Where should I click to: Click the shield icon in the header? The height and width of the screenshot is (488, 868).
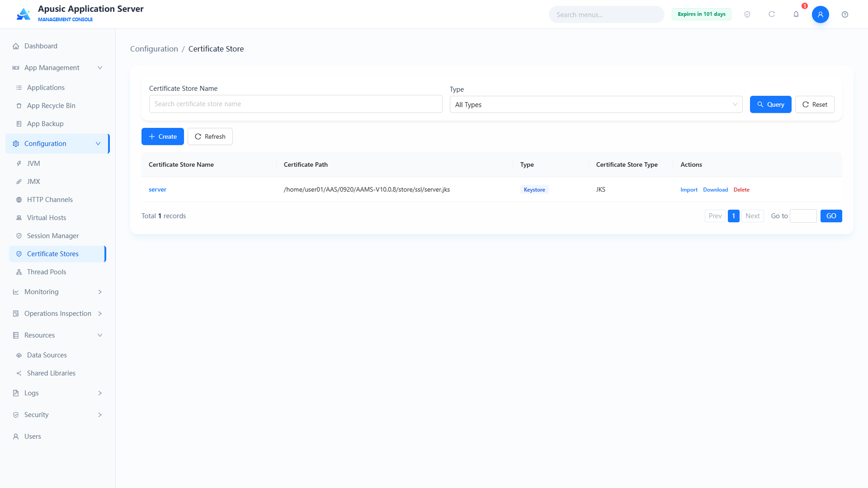747,14
